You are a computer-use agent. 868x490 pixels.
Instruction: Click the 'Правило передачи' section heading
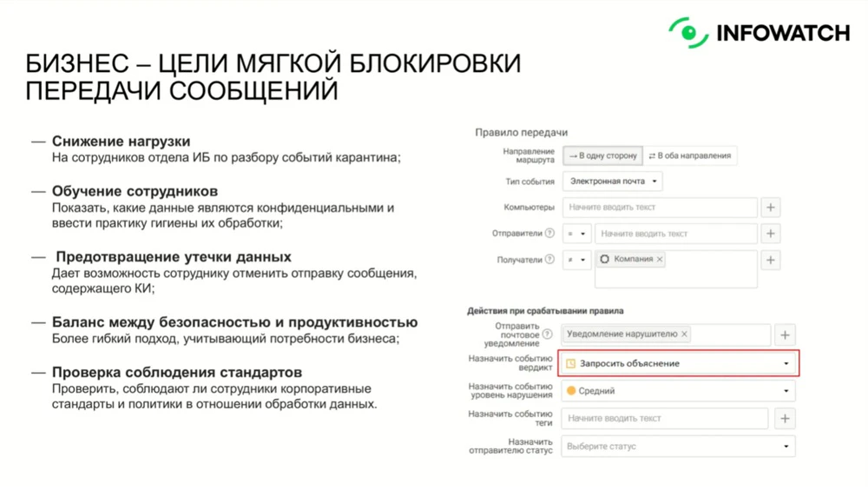click(522, 132)
